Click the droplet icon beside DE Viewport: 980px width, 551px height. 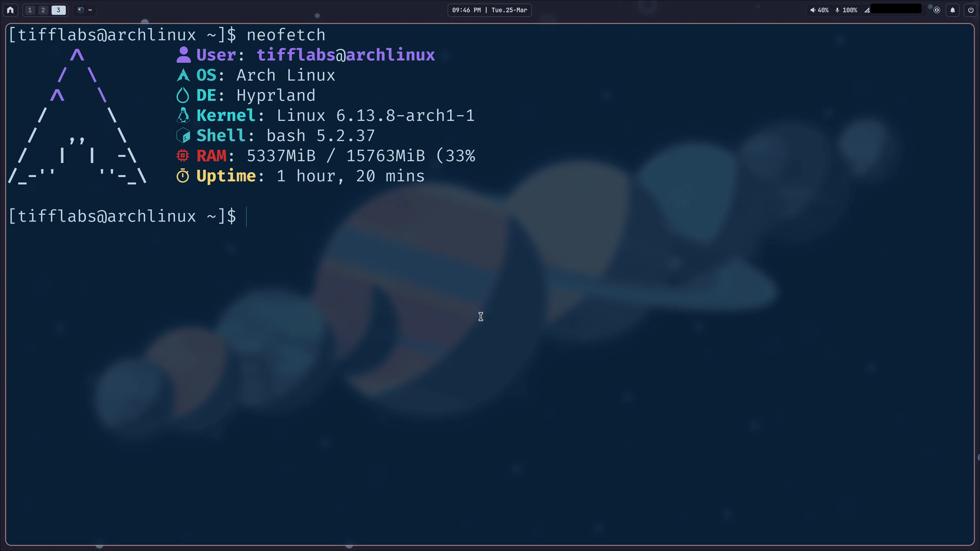click(183, 95)
